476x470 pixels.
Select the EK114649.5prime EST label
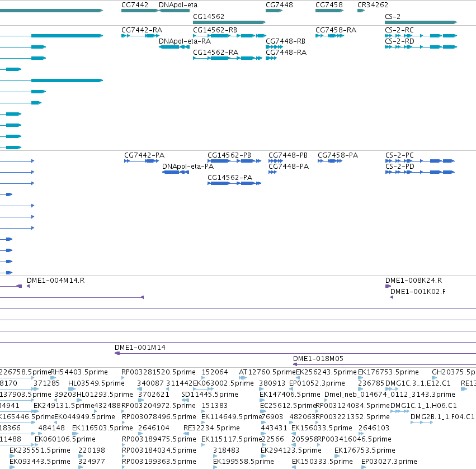coord(232,417)
